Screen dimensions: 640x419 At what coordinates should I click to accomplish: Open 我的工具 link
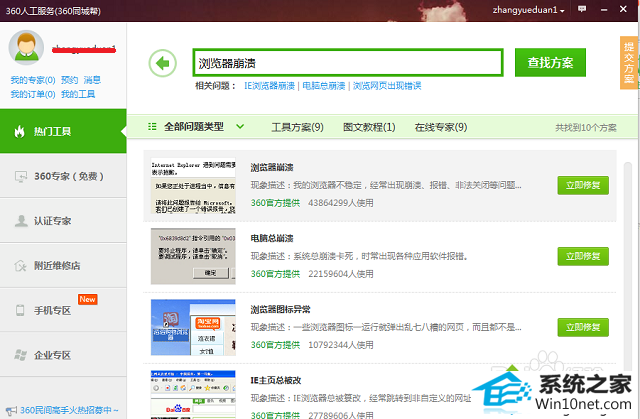(x=78, y=94)
